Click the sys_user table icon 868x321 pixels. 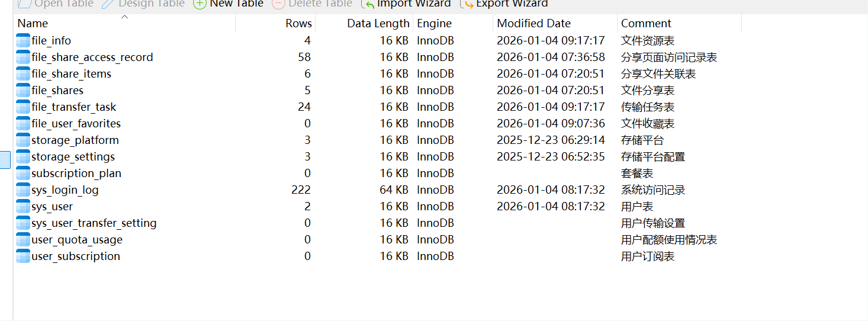pyautogui.click(x=23, y=207)
